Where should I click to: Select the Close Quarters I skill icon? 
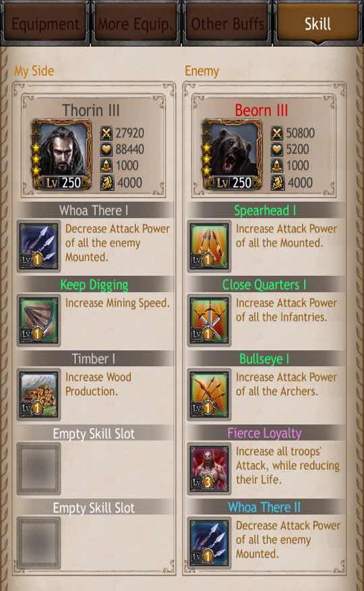(209, 320)
